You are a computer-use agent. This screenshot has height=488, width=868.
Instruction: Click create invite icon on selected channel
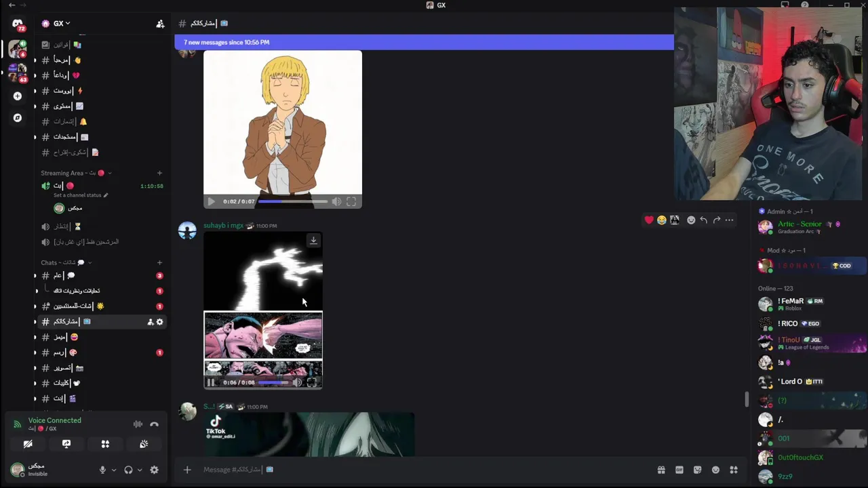151,322
